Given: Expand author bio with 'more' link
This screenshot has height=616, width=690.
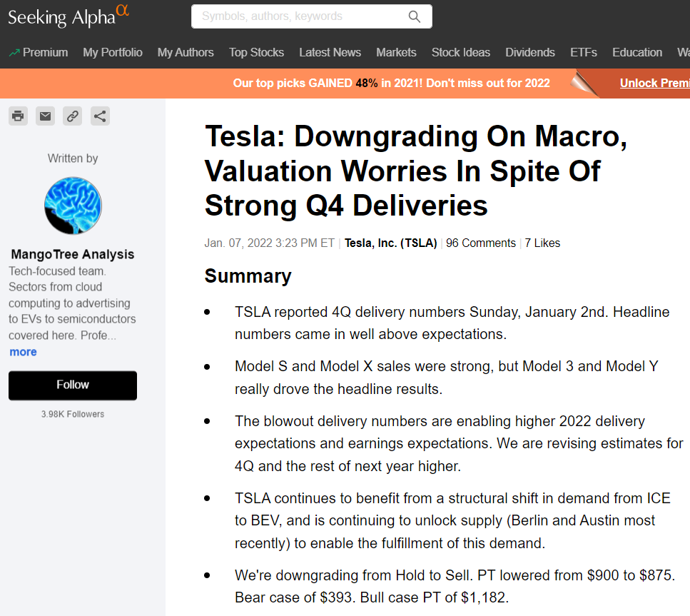Looking at the screenshot, I should (x=24, y=352).
